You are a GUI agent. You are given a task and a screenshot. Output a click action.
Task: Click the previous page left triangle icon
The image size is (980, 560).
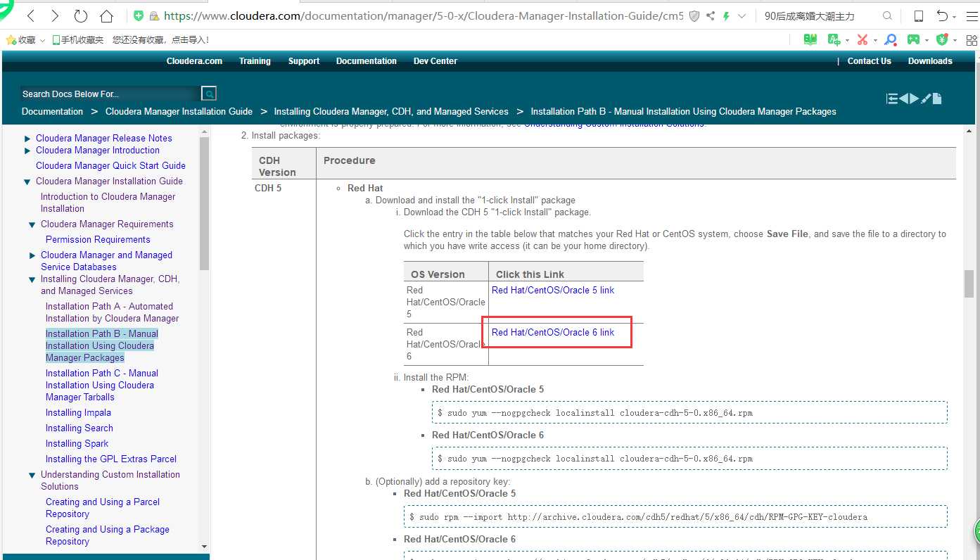click(x=903, y=98)
